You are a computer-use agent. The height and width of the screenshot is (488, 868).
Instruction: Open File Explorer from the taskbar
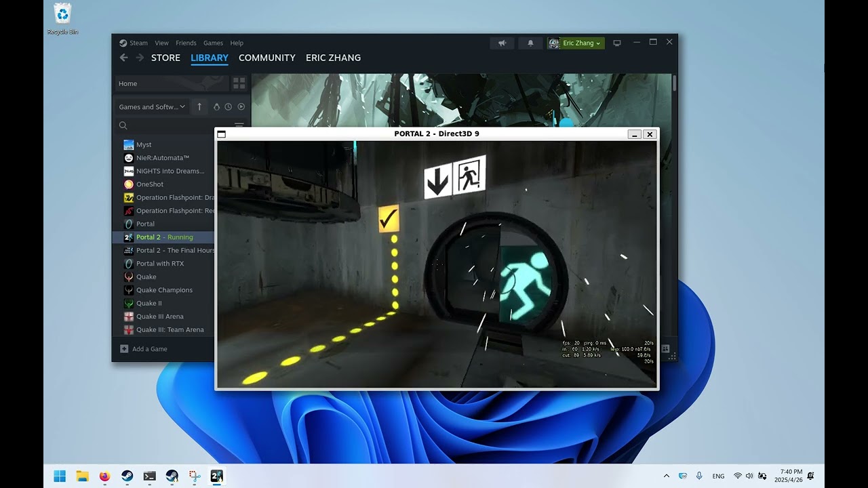click(82, 476)
